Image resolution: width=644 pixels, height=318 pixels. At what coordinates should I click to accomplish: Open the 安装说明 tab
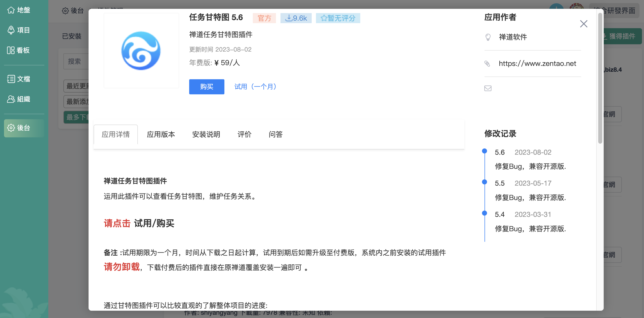click(206, 134)
